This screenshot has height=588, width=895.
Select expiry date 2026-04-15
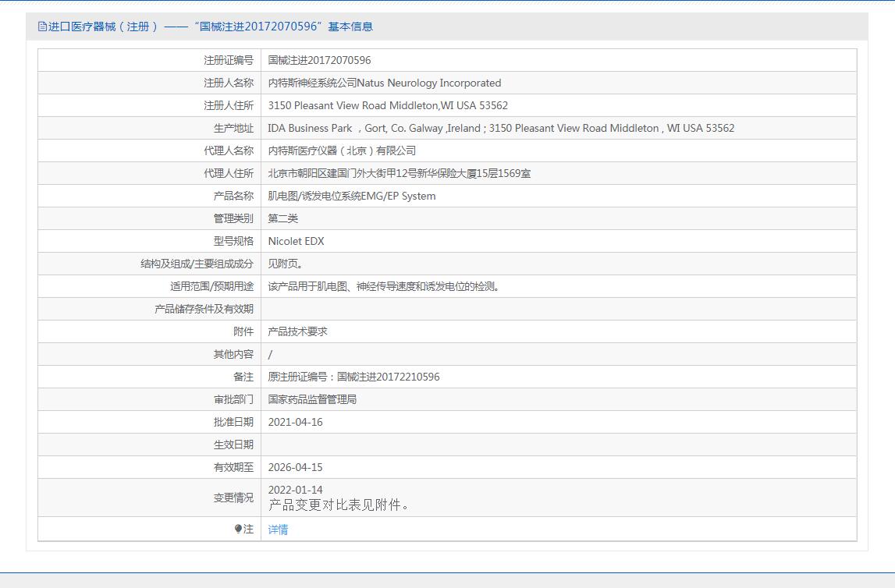[295, 467]
